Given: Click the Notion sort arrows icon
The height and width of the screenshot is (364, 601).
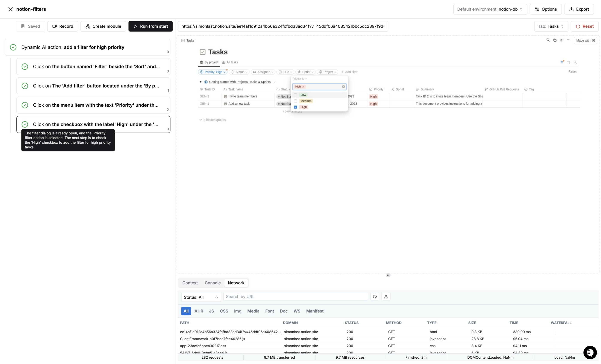Looking at the screenshot, I should (x=569, y=62).
